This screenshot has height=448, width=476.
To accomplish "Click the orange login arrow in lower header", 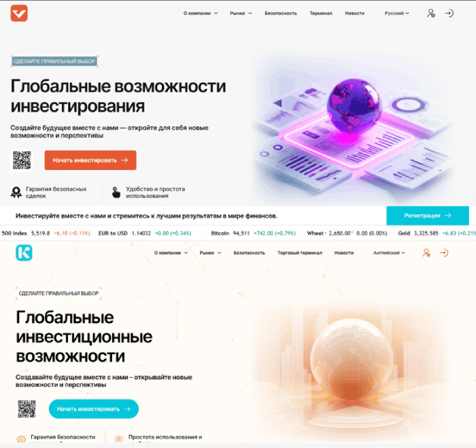I will [x=444, y=253].
